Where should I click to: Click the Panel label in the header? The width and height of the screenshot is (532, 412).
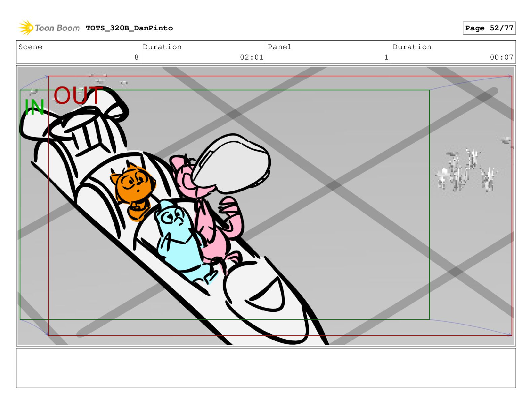point(280,47)
